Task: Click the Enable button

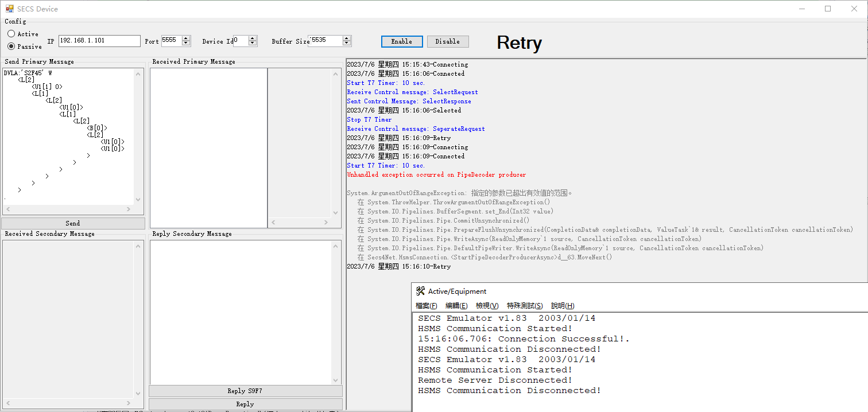Action: click(401, 41)
